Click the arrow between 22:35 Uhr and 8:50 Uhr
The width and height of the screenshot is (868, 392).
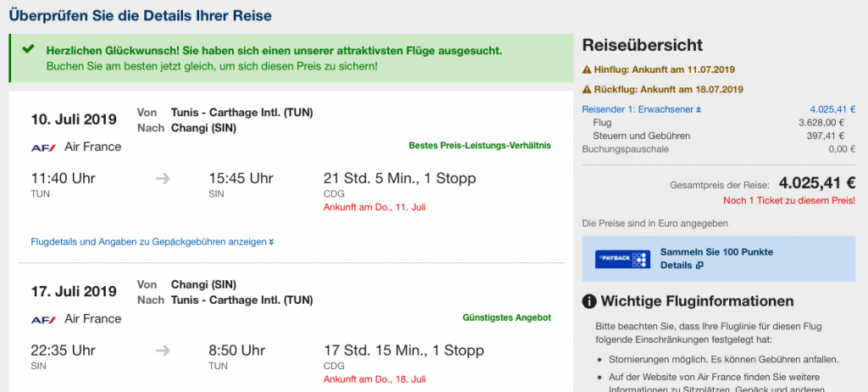pyautogui.click(x=164, y=350)
